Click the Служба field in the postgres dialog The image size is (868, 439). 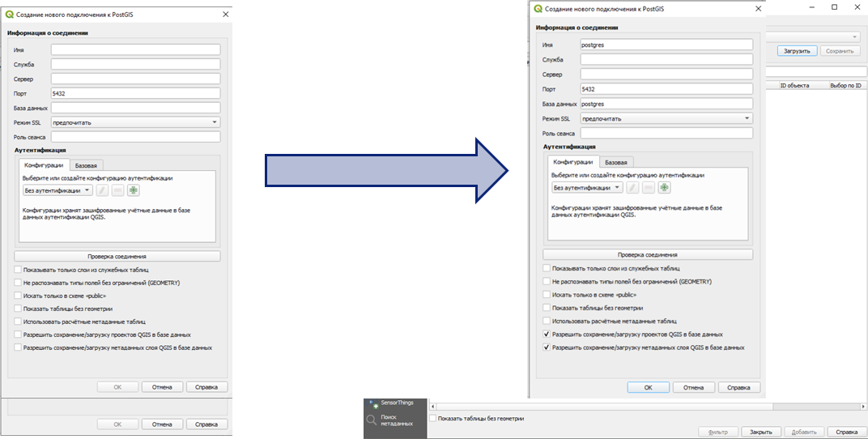point(666,59)
